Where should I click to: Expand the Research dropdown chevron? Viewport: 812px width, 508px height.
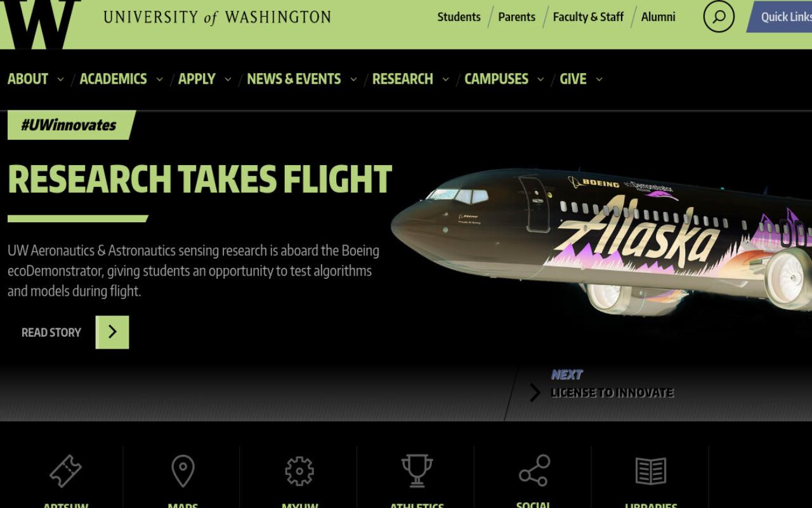click(445, 79)
